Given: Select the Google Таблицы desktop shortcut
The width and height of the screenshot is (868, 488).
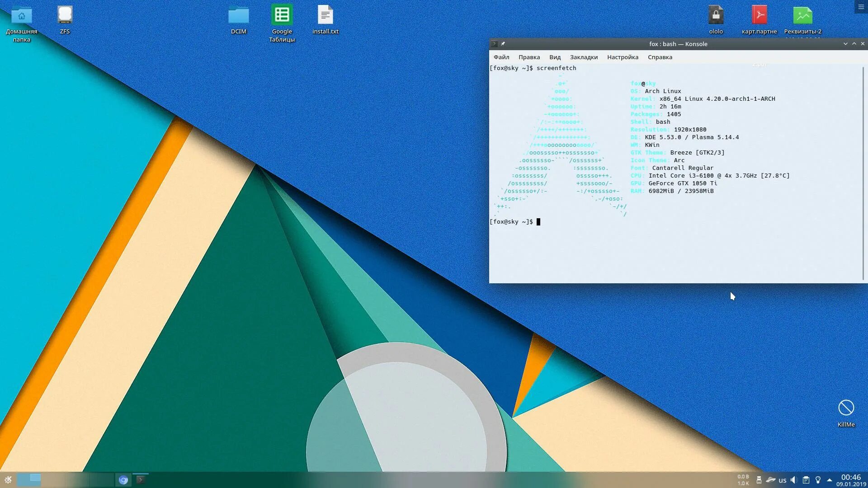Looking at the screenshot, I should click(x=282, y=23).
